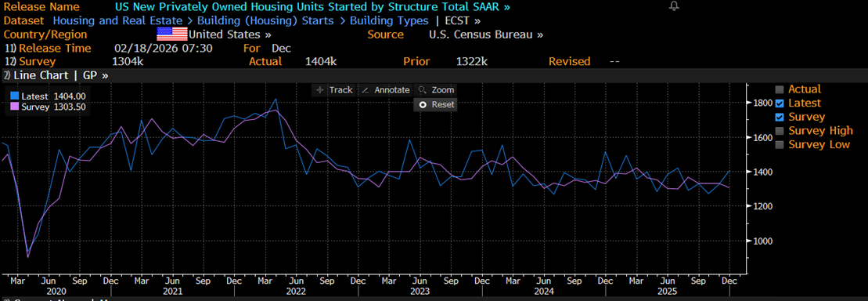Open the United States region link
The image size is (868, 301).
(230, 34)
